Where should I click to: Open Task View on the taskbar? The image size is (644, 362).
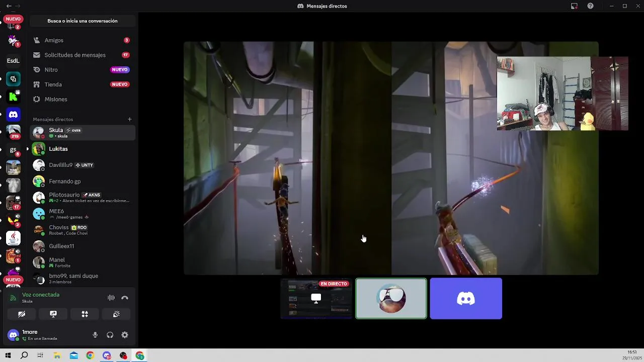point(40,355)
